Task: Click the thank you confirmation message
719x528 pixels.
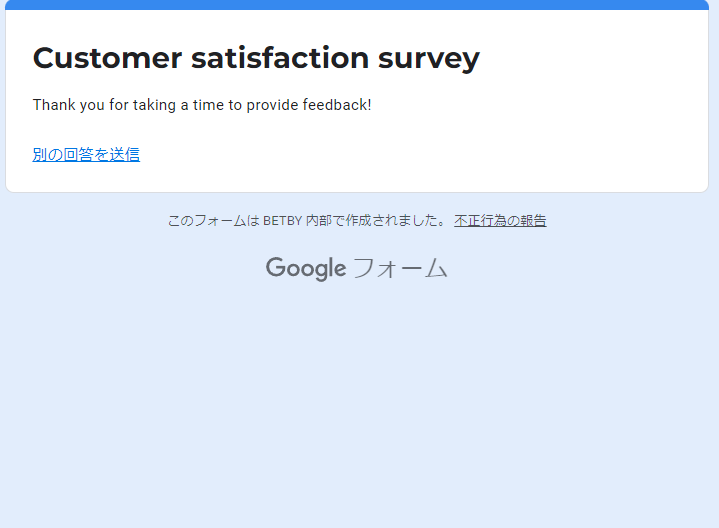Action: (202, 105)
